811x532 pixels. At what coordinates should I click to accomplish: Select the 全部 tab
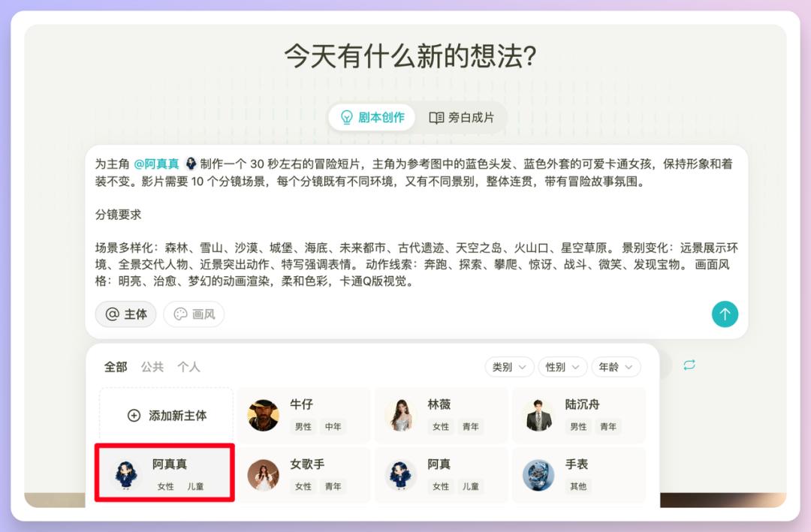(116, 367)
